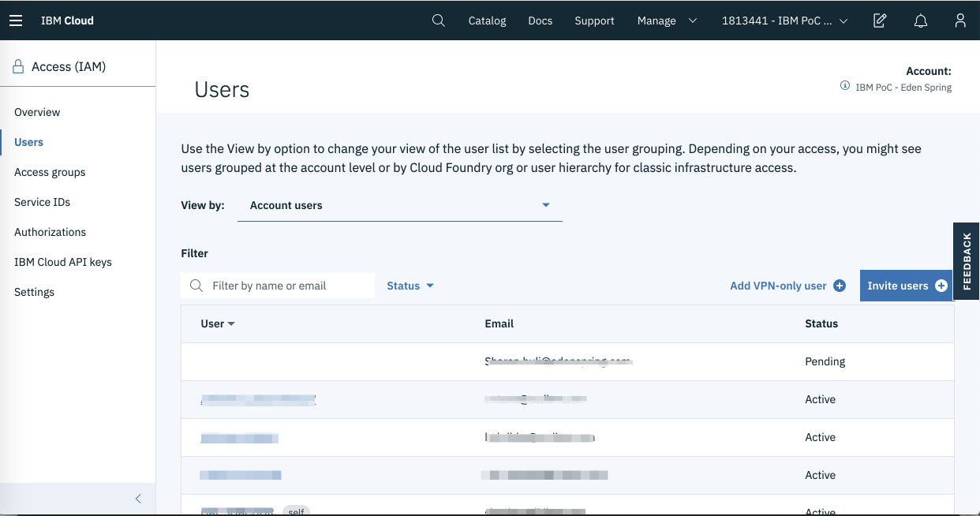Open the Feedback side tab
This screenshot has width=980, height=516.
pyautogui.click(x=967, y=261)
